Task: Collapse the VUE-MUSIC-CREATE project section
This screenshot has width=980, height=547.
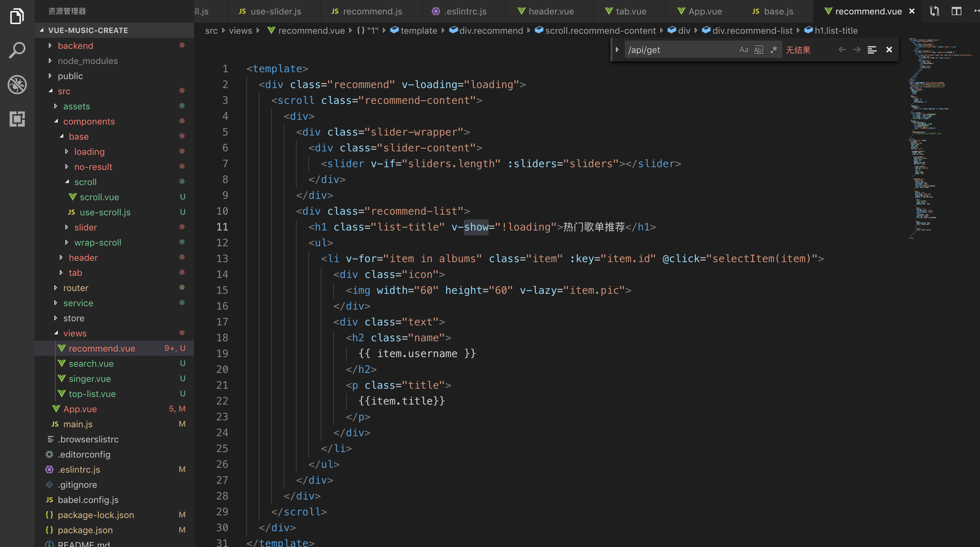Action: 114,30
